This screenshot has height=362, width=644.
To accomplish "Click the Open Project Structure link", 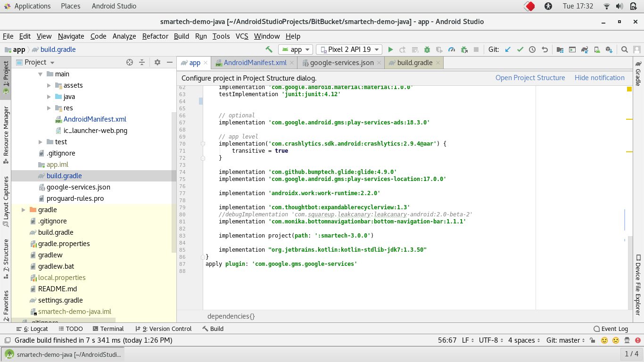I will 530,78.
